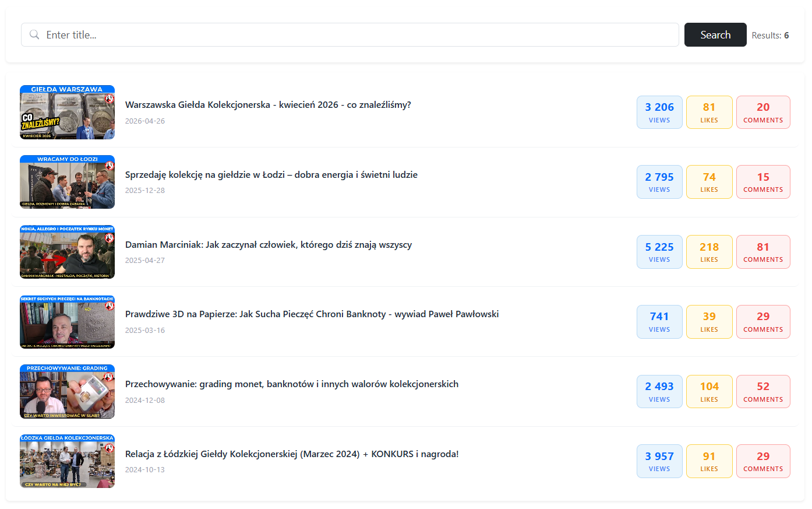Click the 39 likes badge

pyautogui.click(x=709, y=322)
